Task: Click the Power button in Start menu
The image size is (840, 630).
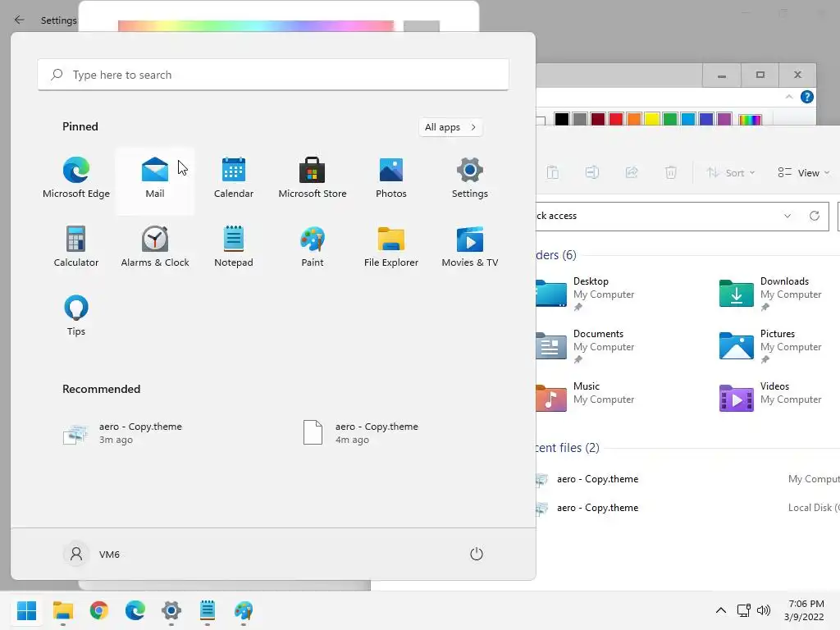Action: pos(477,554)
